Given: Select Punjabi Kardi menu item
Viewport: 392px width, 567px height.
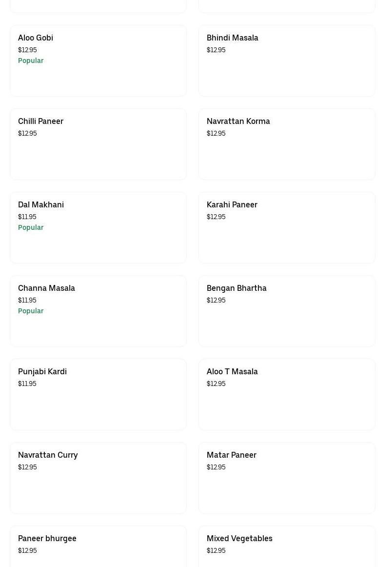Looking at the screenshot, I should click(x=98, y=395).
